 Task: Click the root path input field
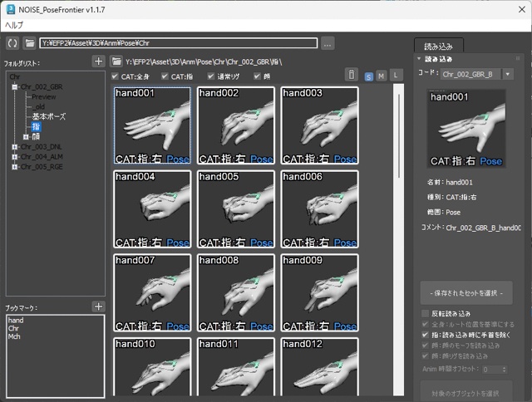pyautogui.click(x=179, y=43)
